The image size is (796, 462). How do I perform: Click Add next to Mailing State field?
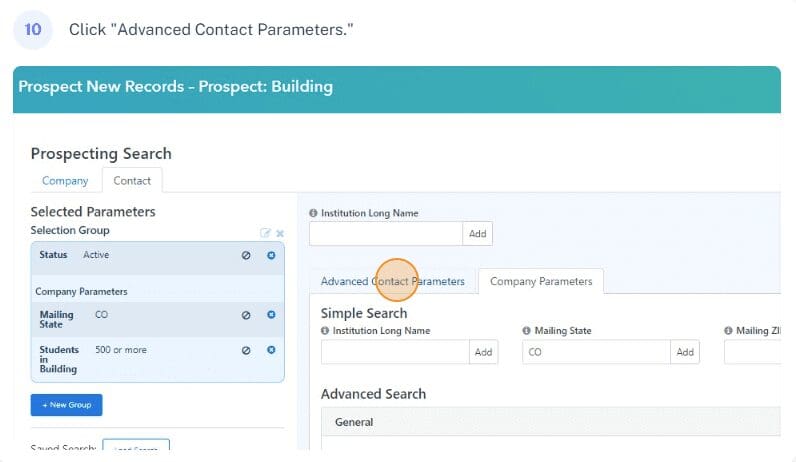[x=685, y=352]
